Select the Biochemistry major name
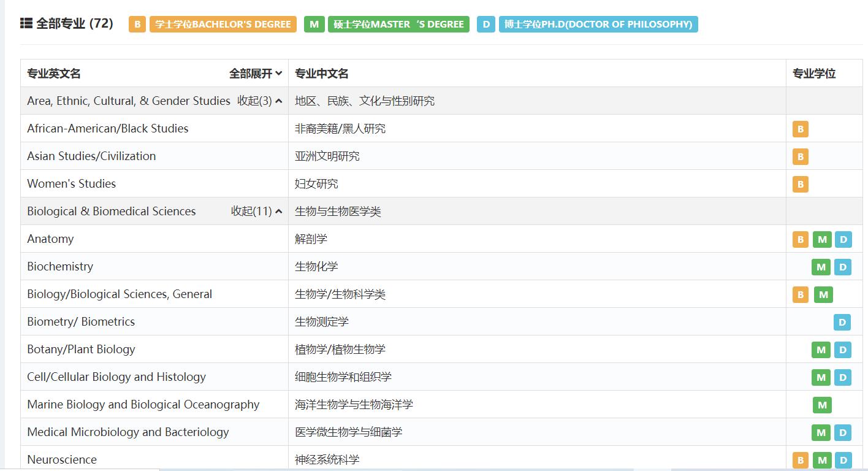868x471 pixels. coord(60,267)
